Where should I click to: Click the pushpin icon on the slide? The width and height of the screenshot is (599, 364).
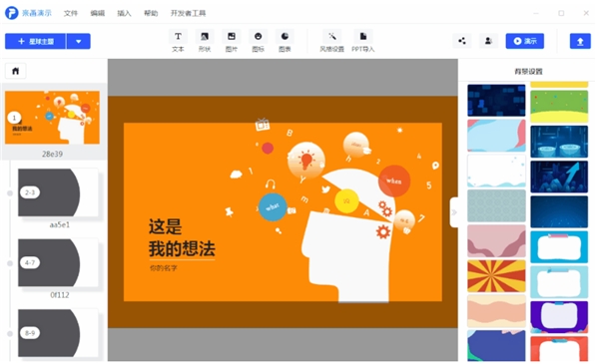(x=229, y=211)
